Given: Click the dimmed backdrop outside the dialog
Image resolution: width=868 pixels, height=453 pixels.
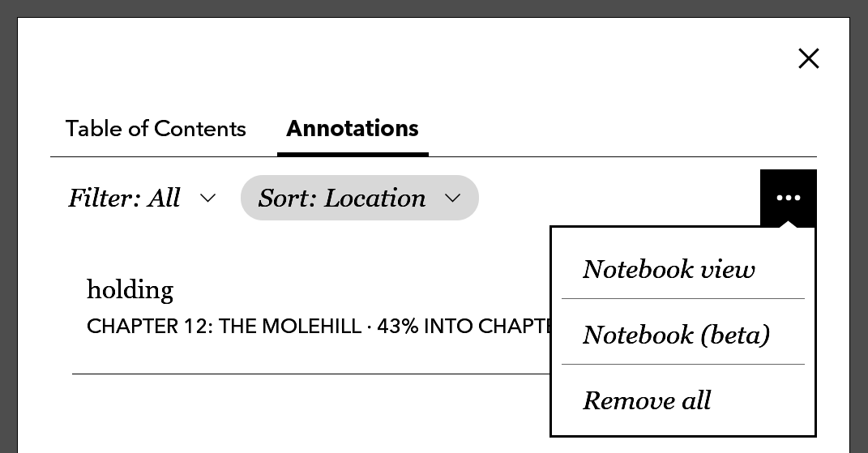Looking at the screenshot, I should pyautogui.click(x=8, y=243).
